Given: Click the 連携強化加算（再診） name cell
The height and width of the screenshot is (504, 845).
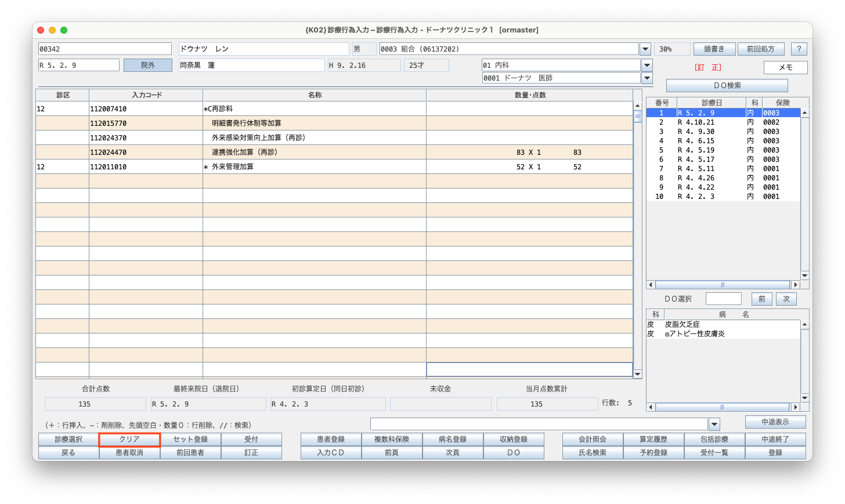Looking at the screenshot, I should coord(315,153).
